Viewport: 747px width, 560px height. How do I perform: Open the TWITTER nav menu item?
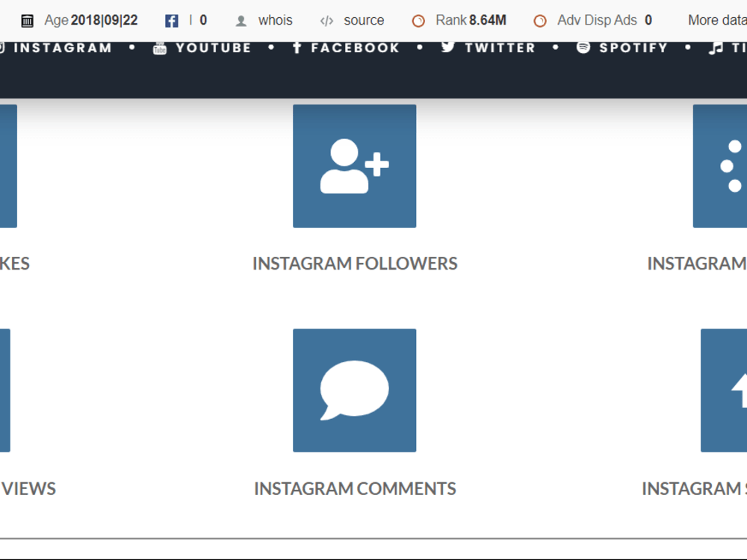click(x=500, y=48)
